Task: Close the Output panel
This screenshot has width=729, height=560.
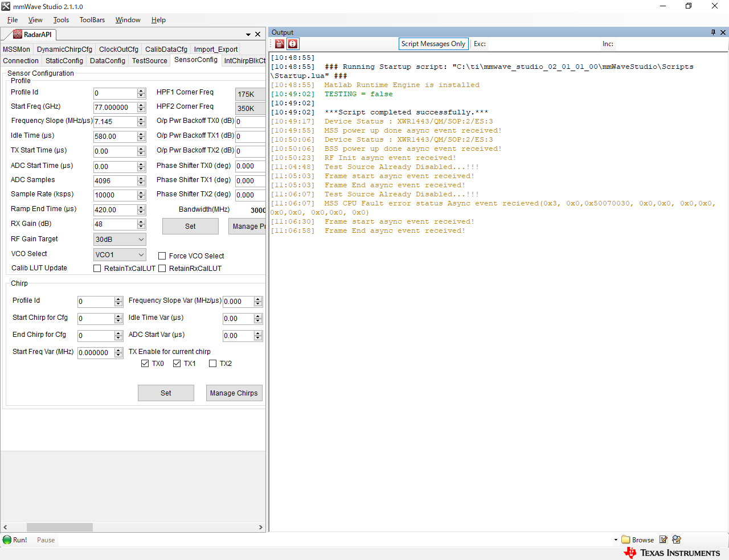Action: pos(723,32)
